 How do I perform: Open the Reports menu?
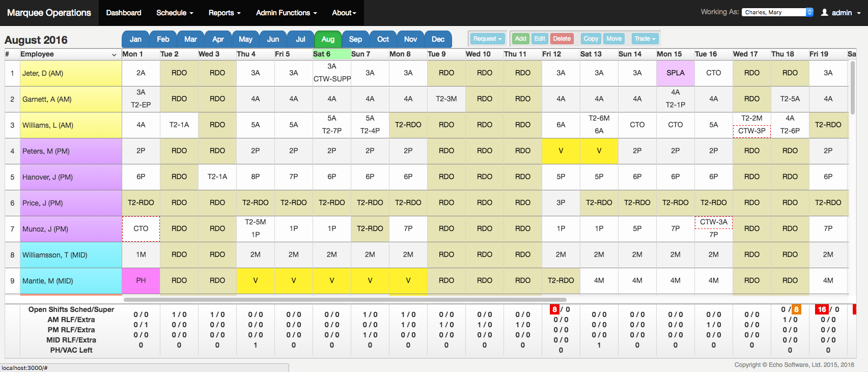[x=224, y=13]
